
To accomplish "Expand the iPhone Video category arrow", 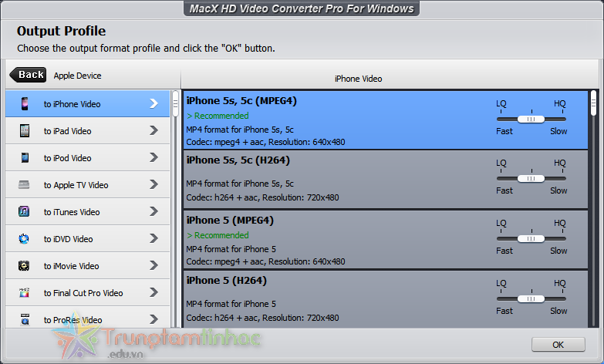I will click(x=154, y=103).
